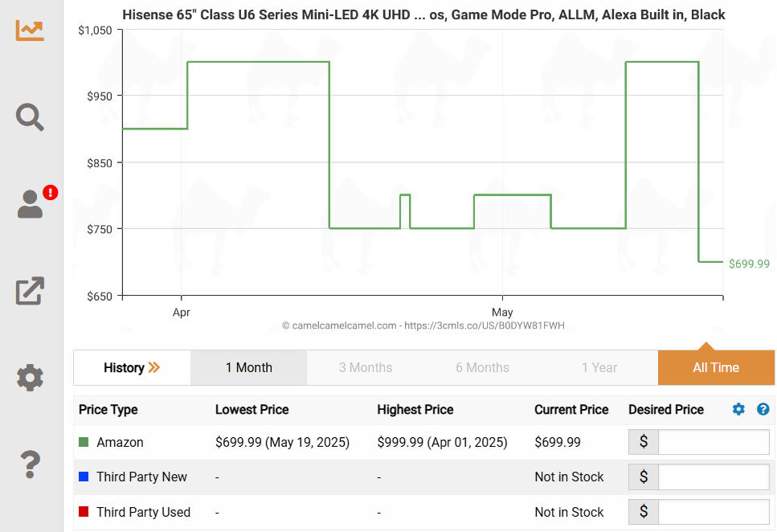Click the blue Third Party New swatch

(84, 477)
